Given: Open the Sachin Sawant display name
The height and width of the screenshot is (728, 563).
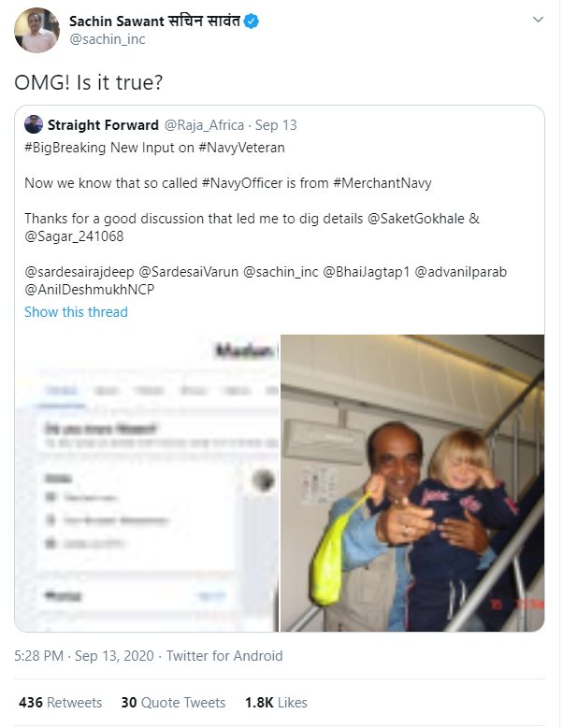Looking at the screenshot, I should [x=154, y=21].
